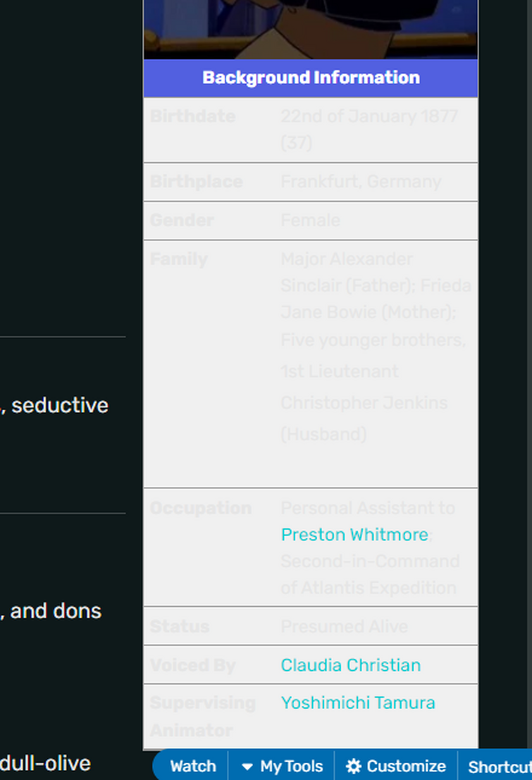Open the Yoshimichi Tamura link

pos(358,702)
